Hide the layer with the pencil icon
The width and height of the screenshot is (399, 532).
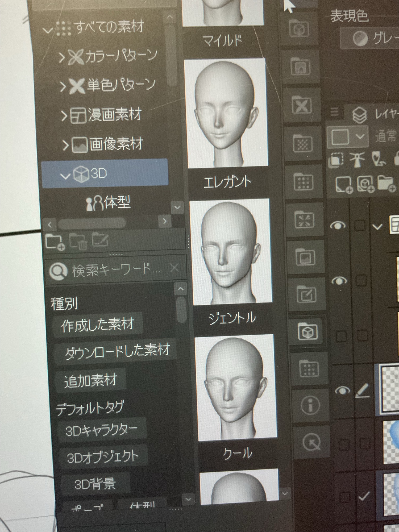click(x=342, y=390)
